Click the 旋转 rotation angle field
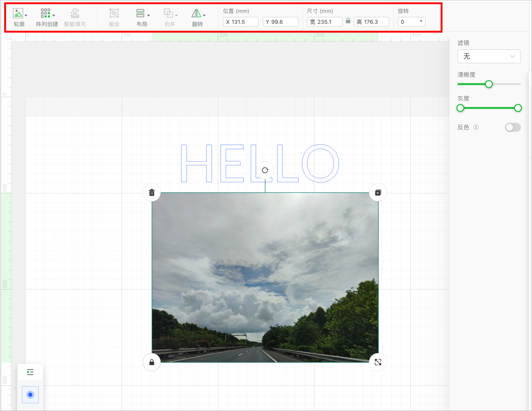This screenshot has height=411, width=532. [411, 22]
